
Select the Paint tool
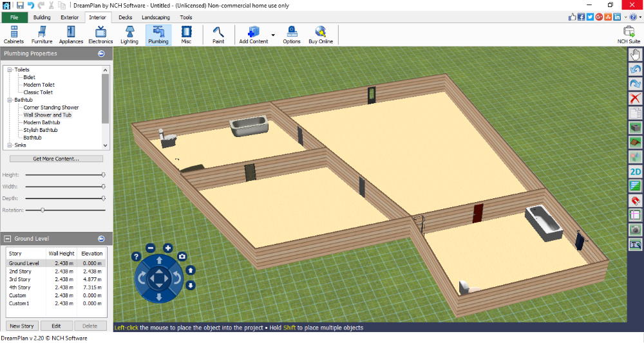tap(218, 35)
